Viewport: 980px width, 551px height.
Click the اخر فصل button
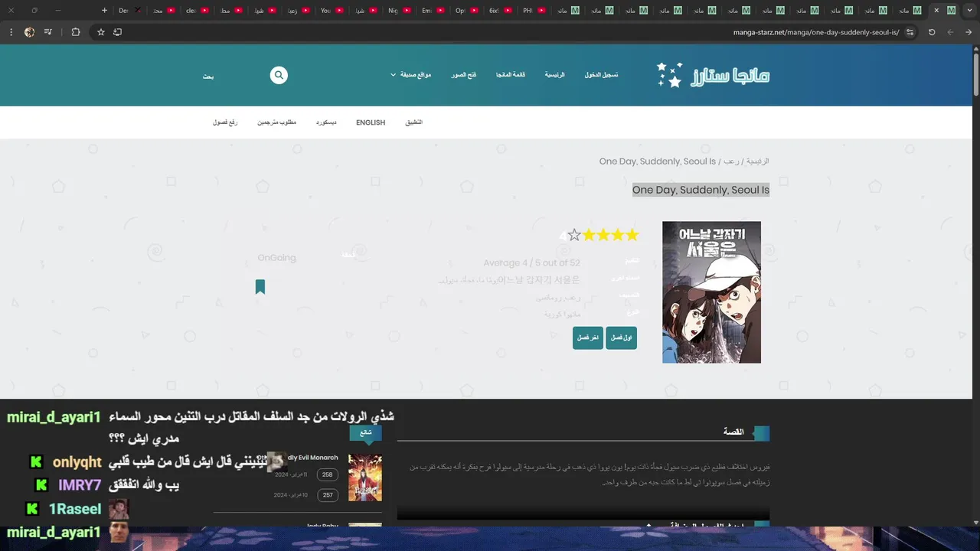coord(588,337)
